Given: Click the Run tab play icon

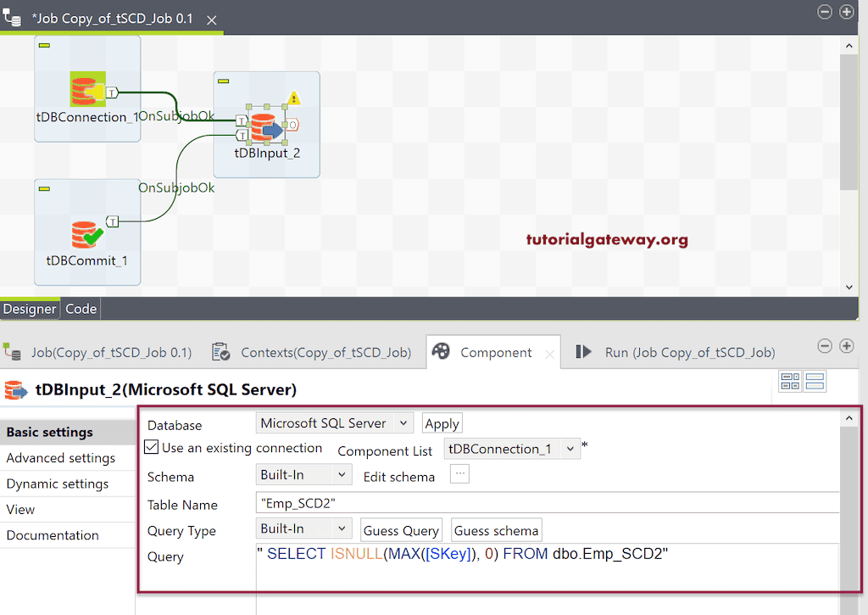Looking at the screenshot, I should (583, 350).
